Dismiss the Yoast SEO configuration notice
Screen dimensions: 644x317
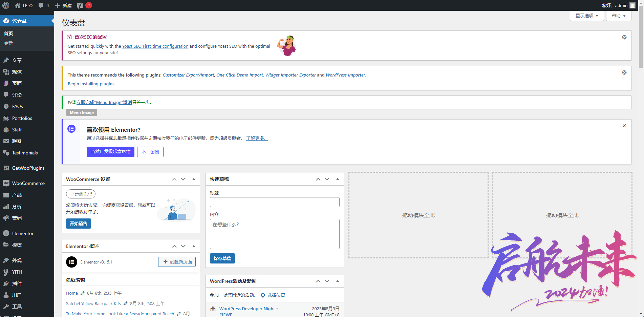(624, 37)
